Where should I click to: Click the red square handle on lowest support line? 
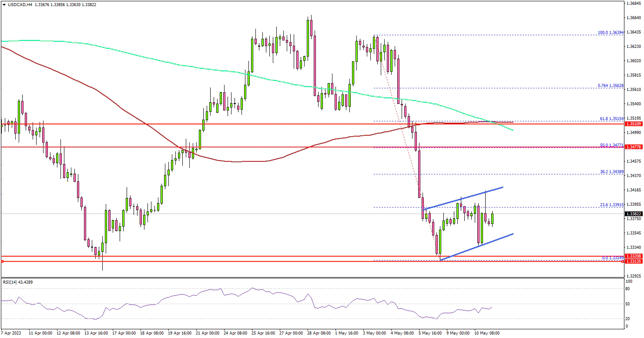click(x=2, y=261)
